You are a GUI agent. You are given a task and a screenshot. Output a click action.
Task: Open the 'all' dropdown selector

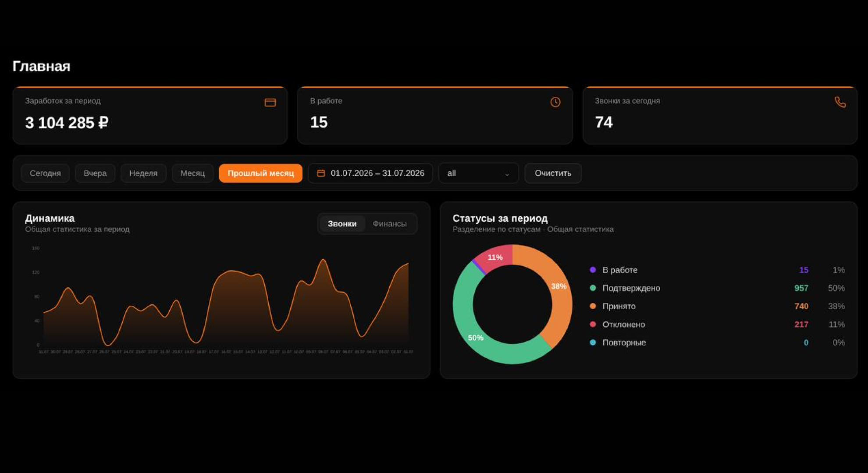(478, 173)
